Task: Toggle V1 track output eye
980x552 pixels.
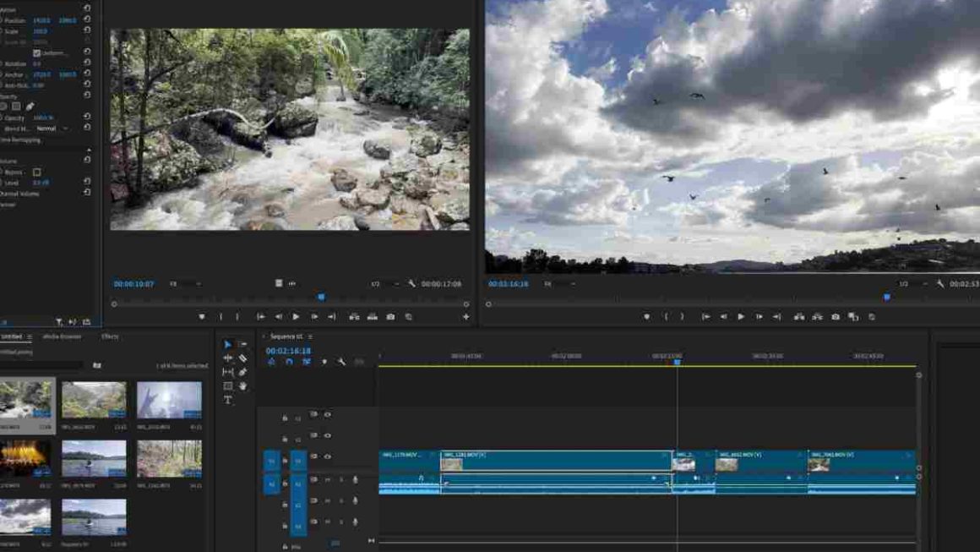Action: point(327,456)
